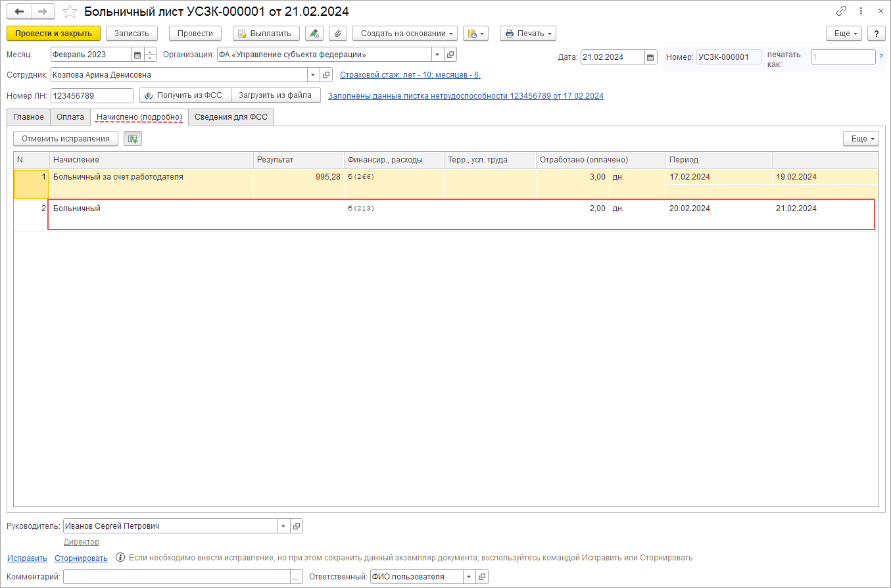Open the Руководитель card icon

click(x=297, y=526)
